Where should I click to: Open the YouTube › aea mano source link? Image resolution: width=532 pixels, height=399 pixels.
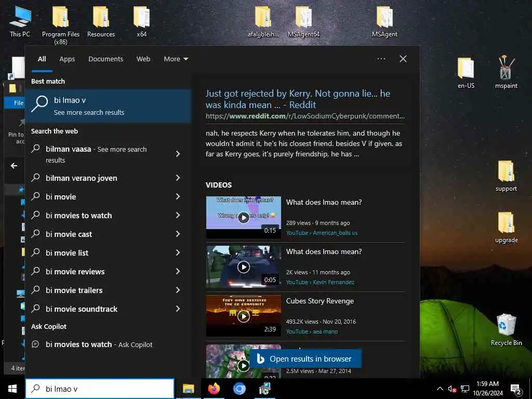[x=312, y=331]
